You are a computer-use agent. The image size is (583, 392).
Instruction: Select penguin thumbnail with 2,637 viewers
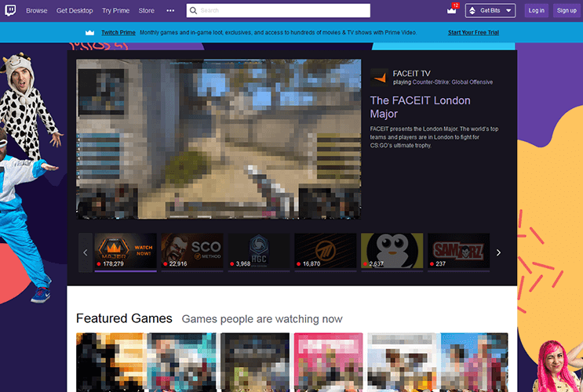click(392, 251)
